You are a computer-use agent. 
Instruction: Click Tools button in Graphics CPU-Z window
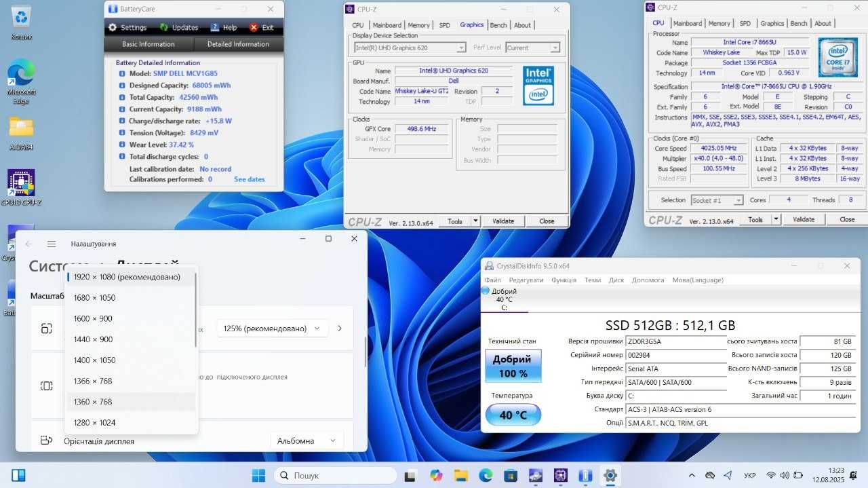(454, 221)
